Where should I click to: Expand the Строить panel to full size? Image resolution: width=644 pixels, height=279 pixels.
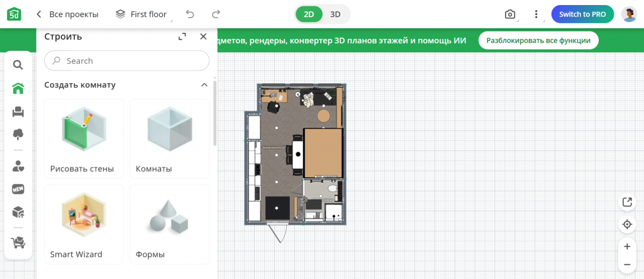182,37
